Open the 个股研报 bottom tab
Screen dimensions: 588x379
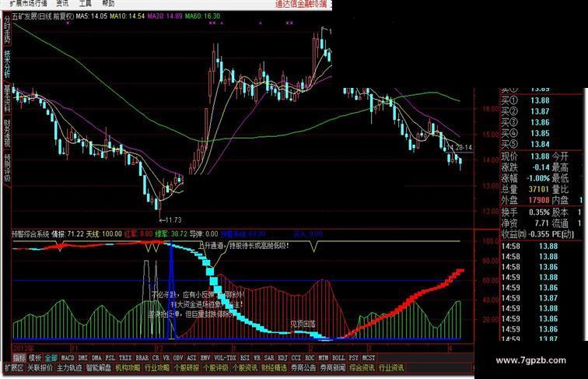pyautogui.click(x=187, y=368)
